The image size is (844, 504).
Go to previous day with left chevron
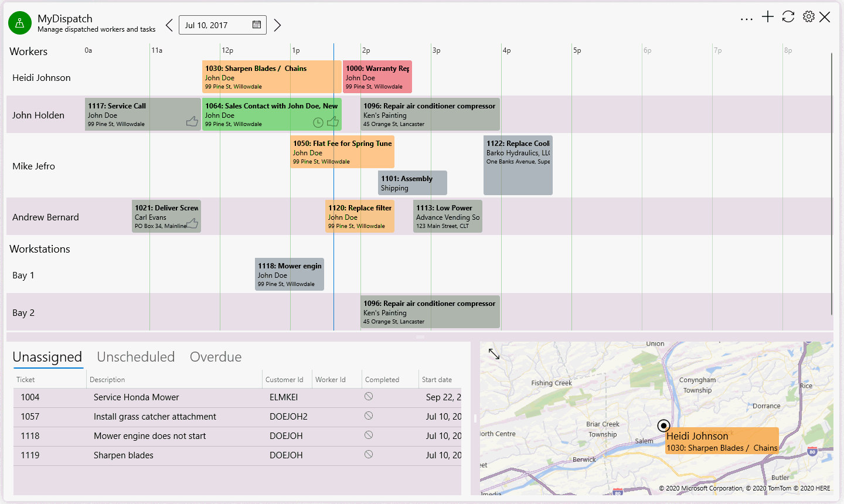click(169, 25)
